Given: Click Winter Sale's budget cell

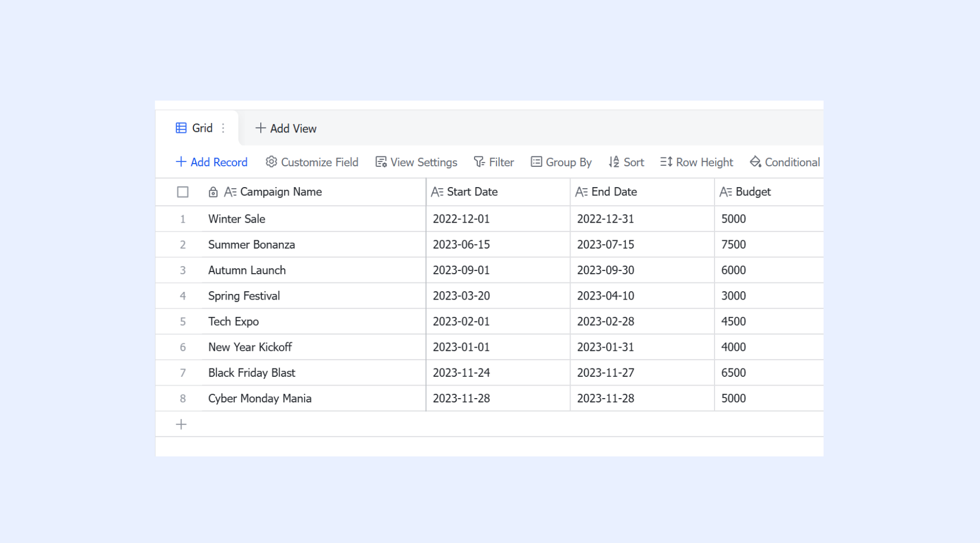Looking at the screenshot, I should click(769, 219).
